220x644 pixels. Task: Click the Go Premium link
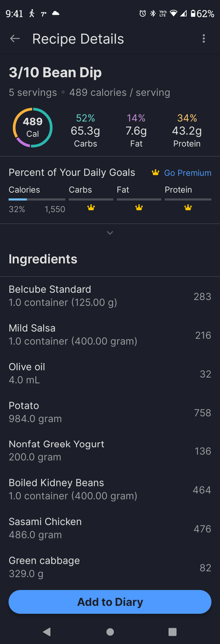click(187, 173)
